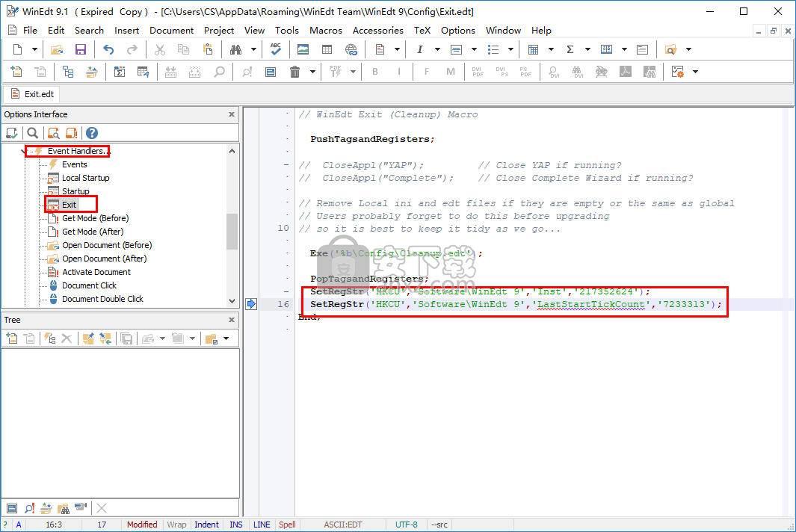796x532 pixels.
Task: Select Local Startup in the tree
Action: point(86,178)
